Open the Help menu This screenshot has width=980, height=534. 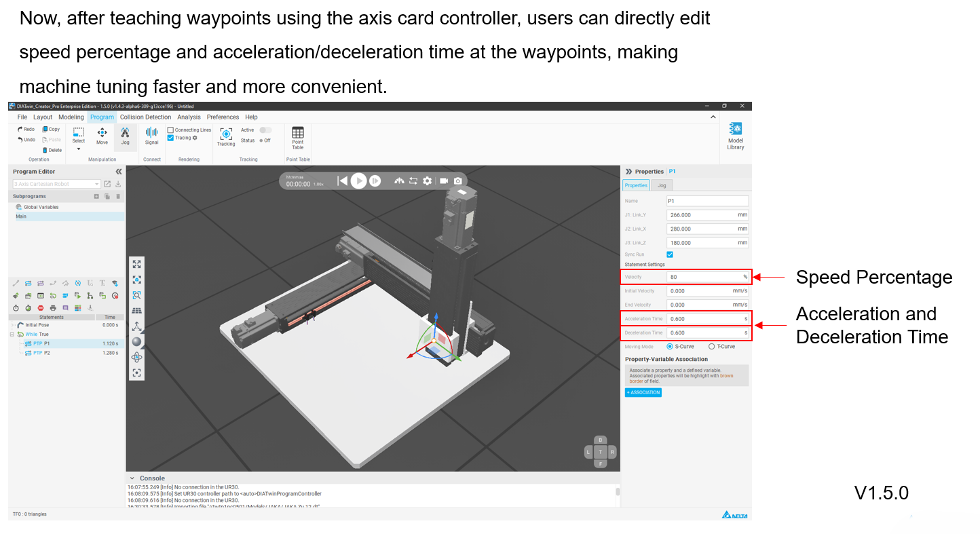(251, 117)
